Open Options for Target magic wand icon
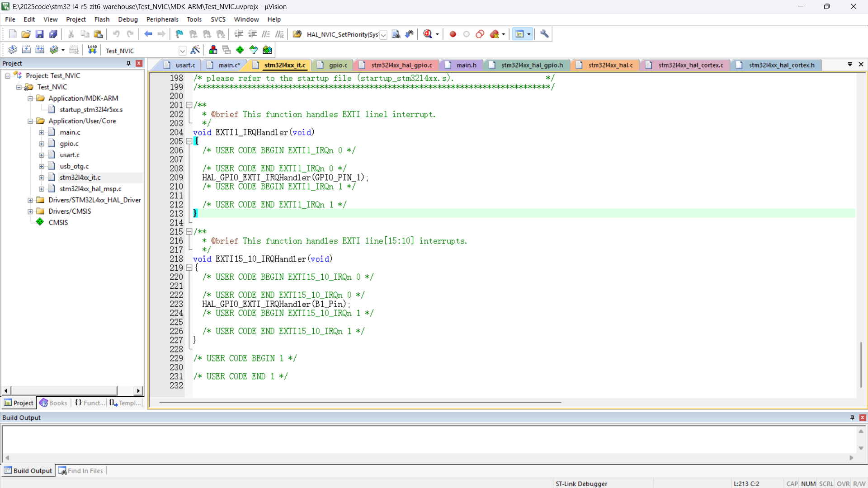The height and width of the screenshot is (488, 868). (x=195, y=50)
